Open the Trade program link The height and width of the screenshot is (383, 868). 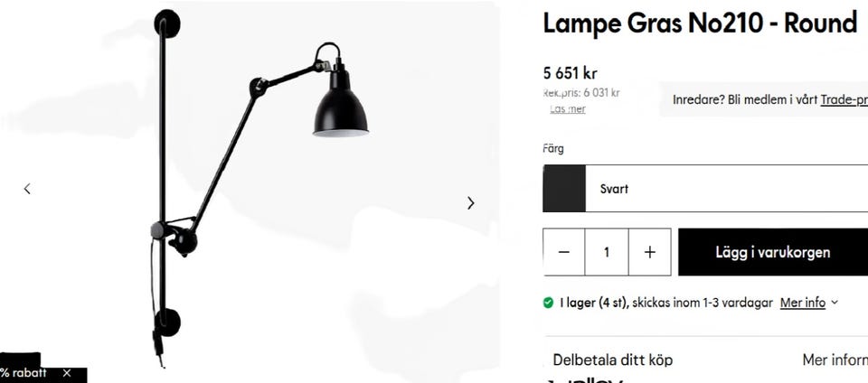click(x=844, y=100)
